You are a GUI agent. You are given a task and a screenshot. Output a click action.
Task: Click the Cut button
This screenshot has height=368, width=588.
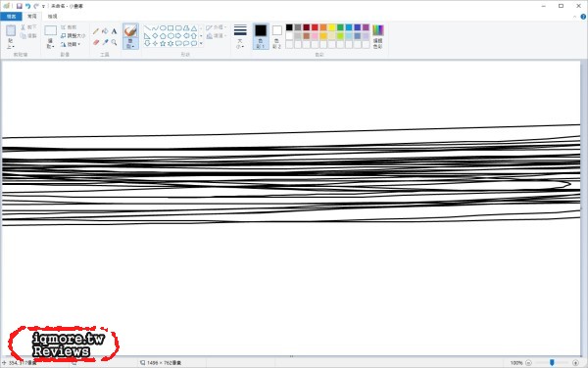(x=28, y=27)
